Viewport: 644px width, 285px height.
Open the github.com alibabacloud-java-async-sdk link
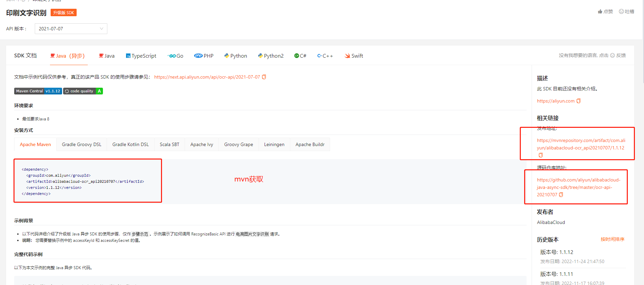(579, 187)
